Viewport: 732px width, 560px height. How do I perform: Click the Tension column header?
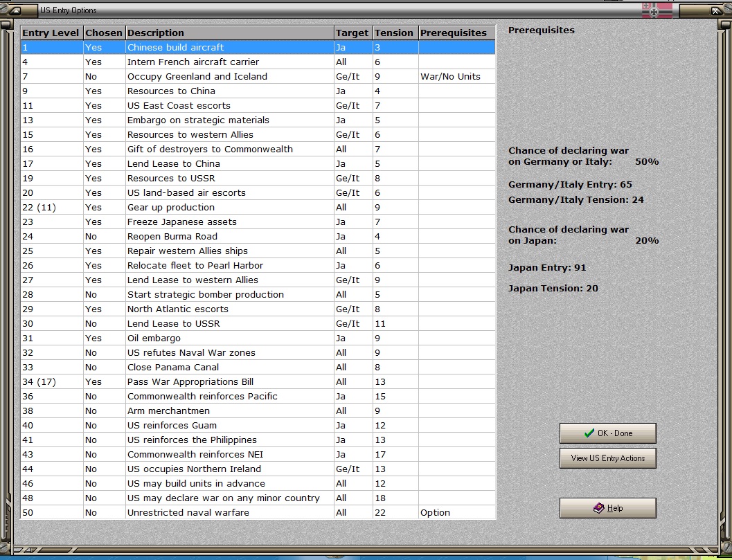(395, 33)
